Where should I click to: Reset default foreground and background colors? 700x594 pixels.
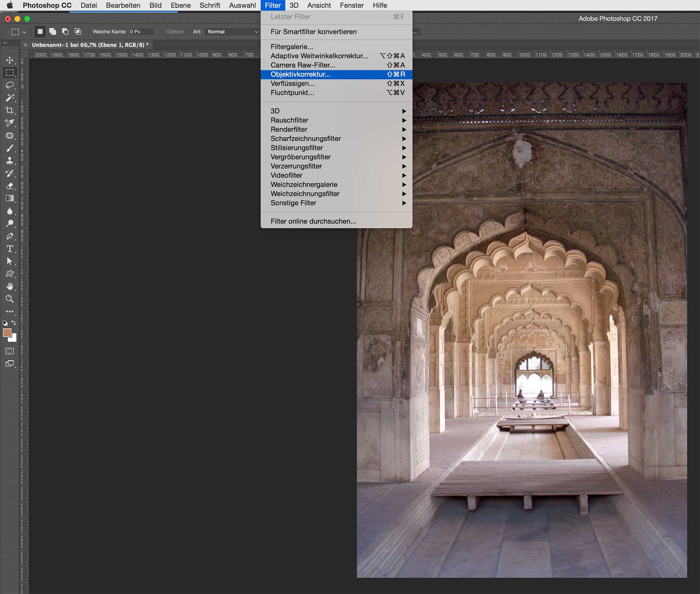[5, 323]
